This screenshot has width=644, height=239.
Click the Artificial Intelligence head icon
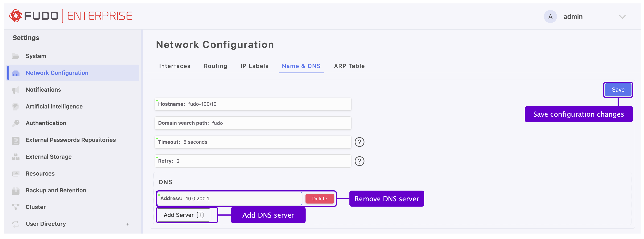click(16, 107)
